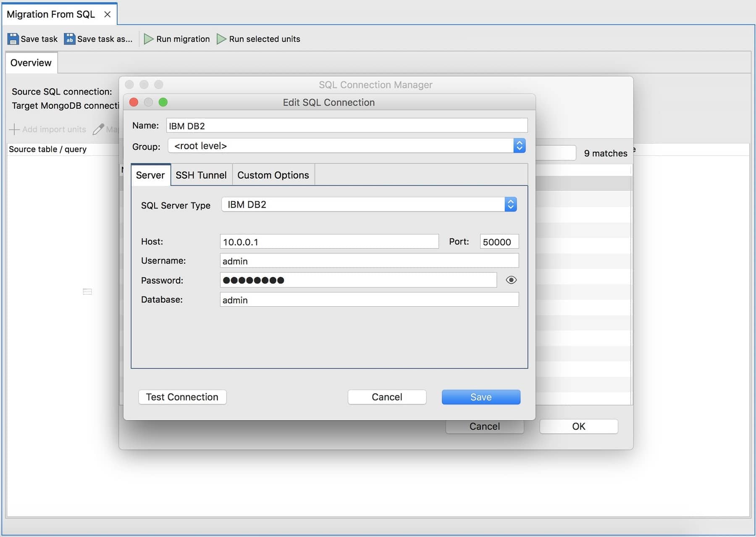
Task: Click the connection Name field
Action: 346,126
